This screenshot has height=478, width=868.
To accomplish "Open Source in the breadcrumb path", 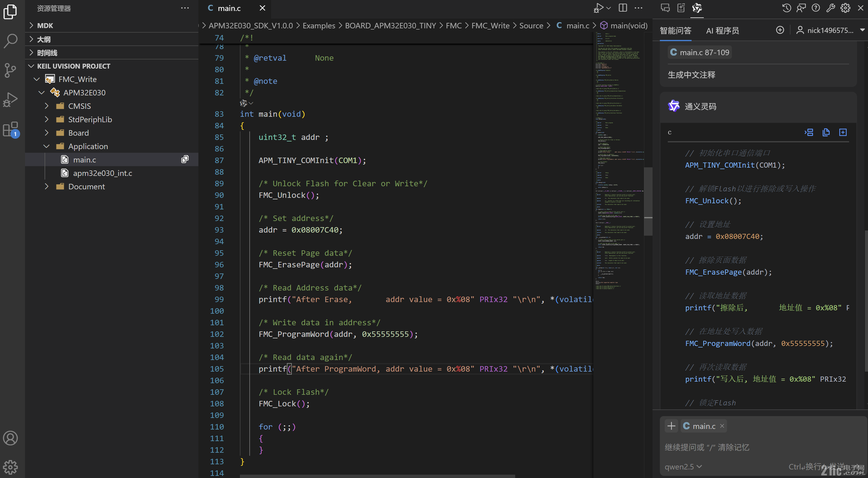I will (531, 25).
